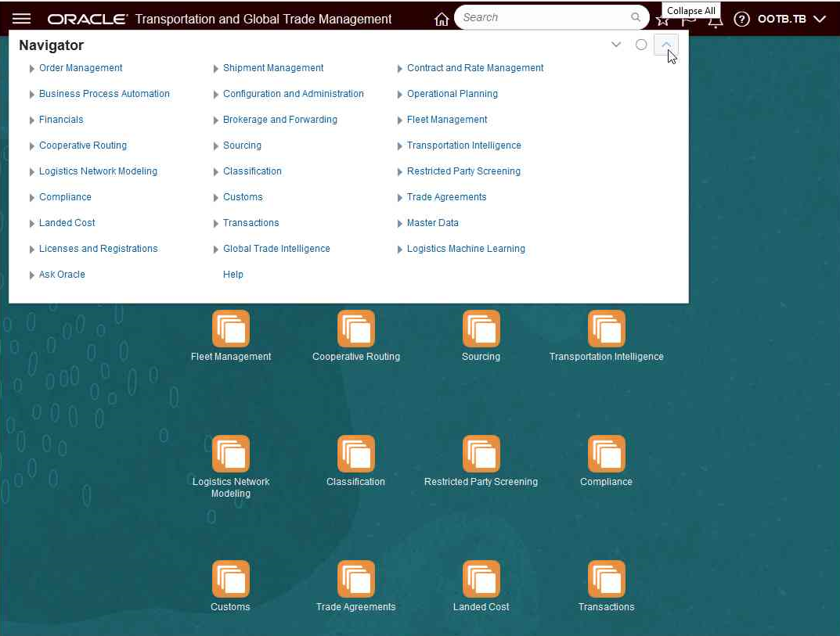Open the help question mark icon

[x=741, y=20]
